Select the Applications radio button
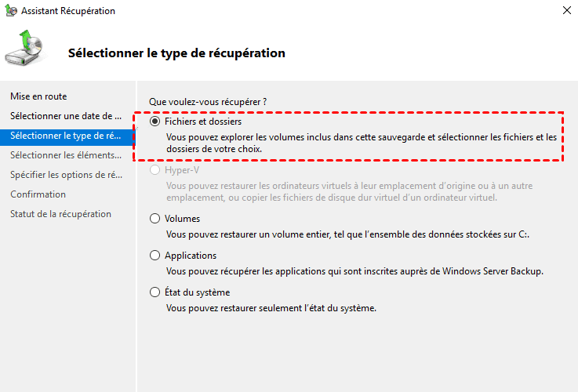 point(154,256)
